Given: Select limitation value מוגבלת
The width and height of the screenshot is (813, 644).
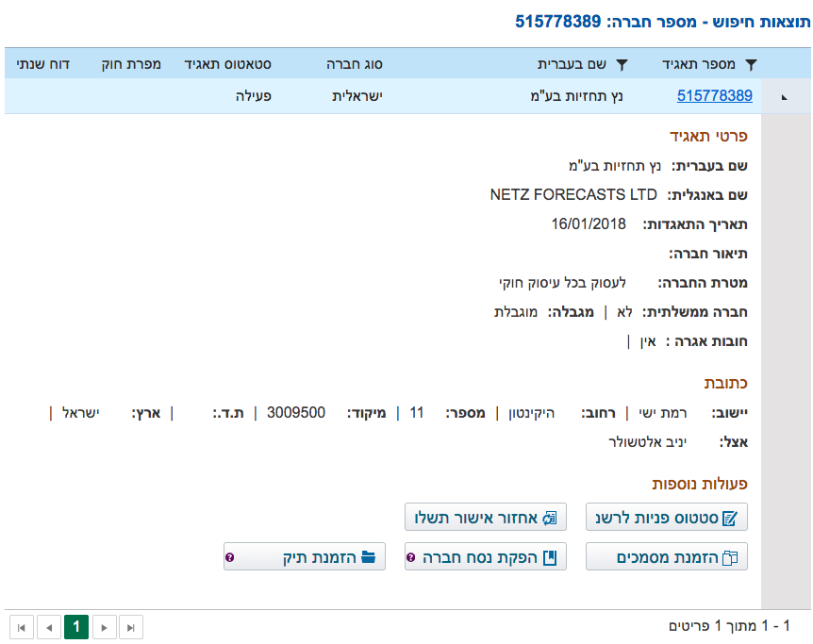Looking at the screenshot, I should [x=515, y=312].
